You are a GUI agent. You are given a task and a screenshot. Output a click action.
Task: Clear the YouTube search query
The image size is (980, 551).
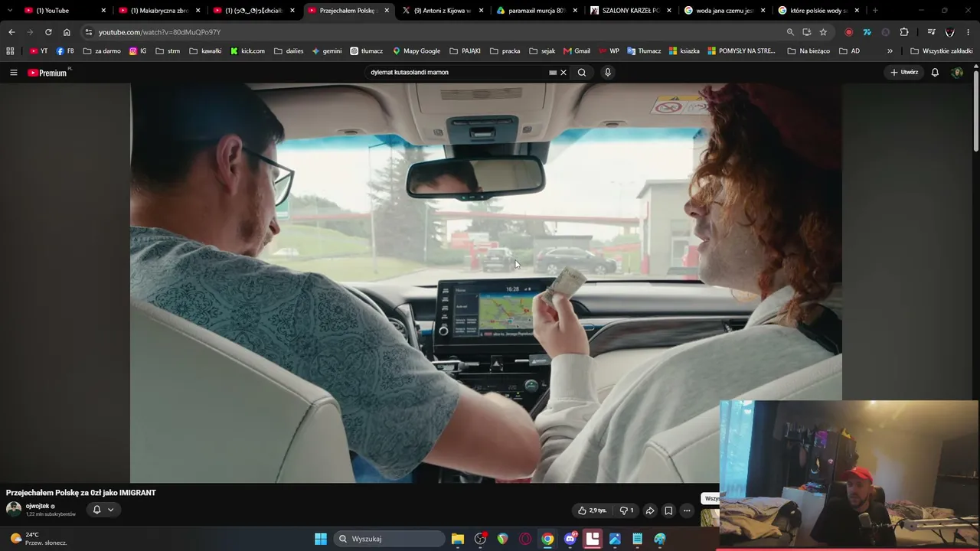(563, 73)
